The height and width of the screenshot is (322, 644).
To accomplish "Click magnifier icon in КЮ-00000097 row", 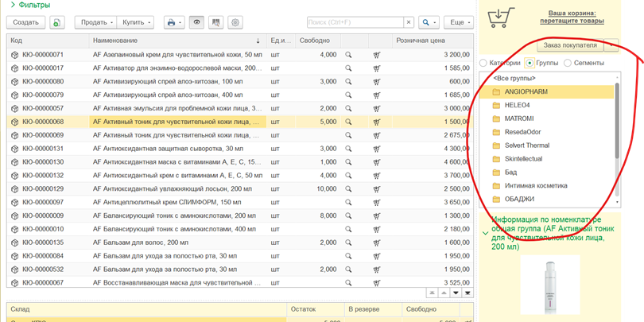I will pyautogui.click(x=348, y=203).
